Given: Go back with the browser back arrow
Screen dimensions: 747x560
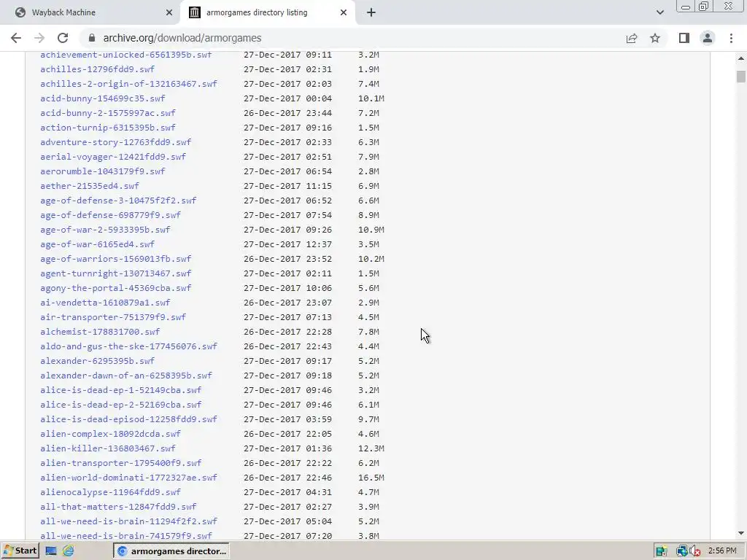Looking at the screenshot, I should coord(16,38).
